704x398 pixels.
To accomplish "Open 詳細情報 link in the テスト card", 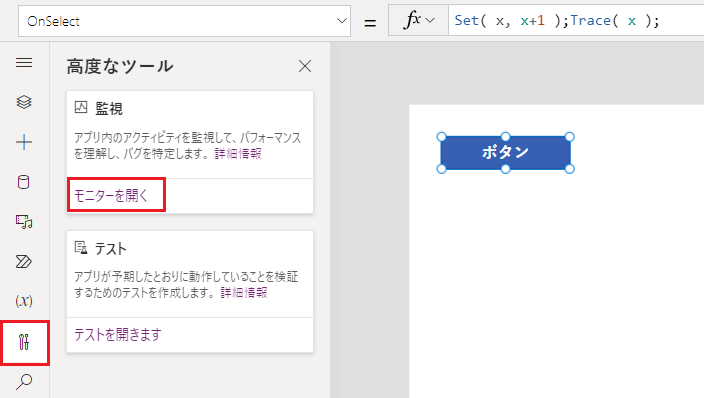I will [244, 293].
